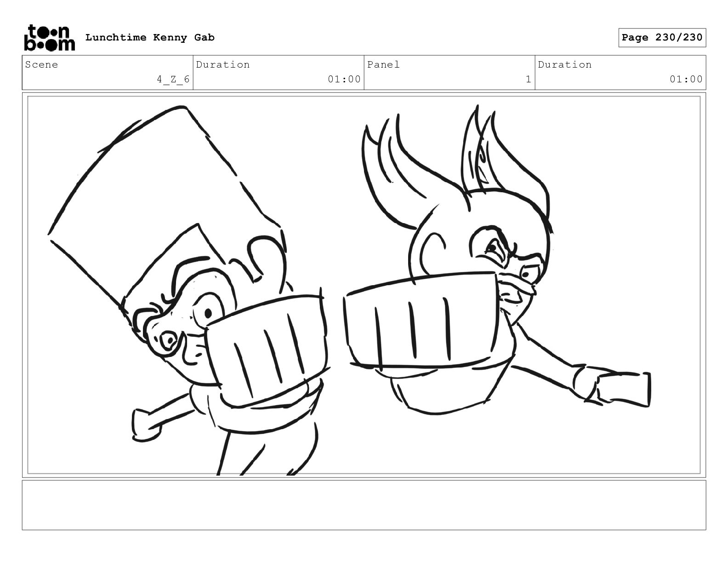Select the title 'Lunchtime Kenny Gab'

(x=150, y=38)
